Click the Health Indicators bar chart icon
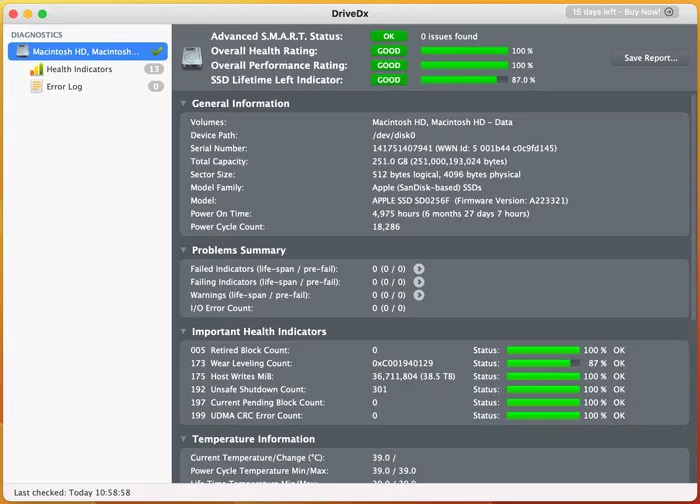 pos(37,69)
